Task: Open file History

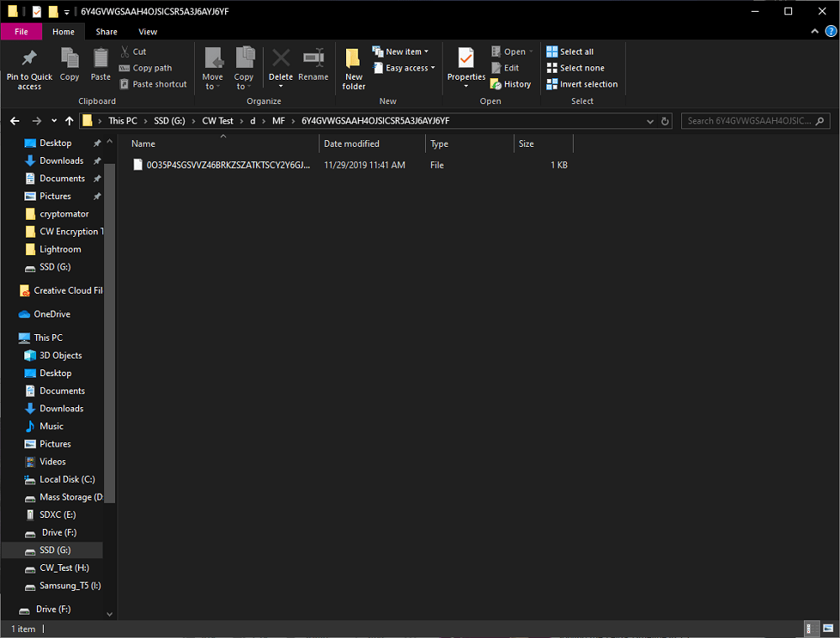Action: (511, 84)
